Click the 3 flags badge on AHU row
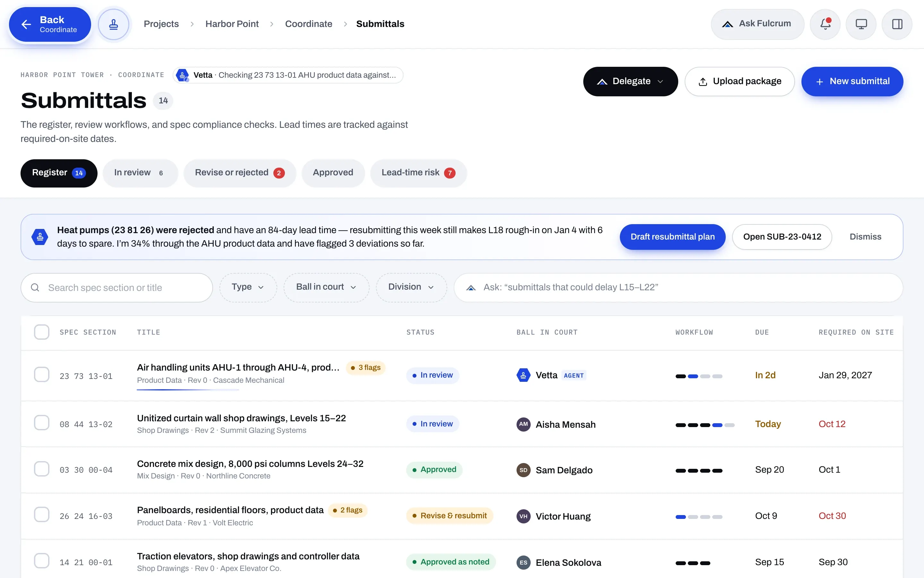This screenshot has width=924, height=578. coord(365,368)
